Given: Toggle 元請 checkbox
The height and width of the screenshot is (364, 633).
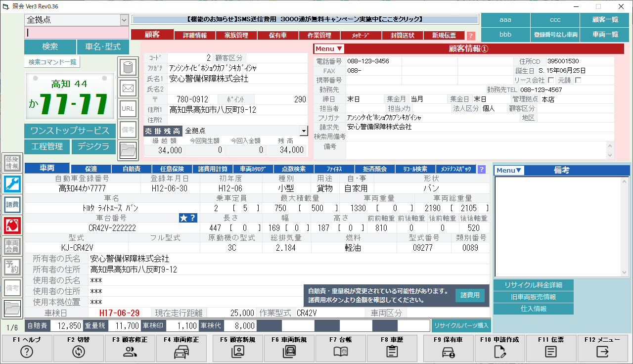Looking at the screenshot, I should point(578,80).
